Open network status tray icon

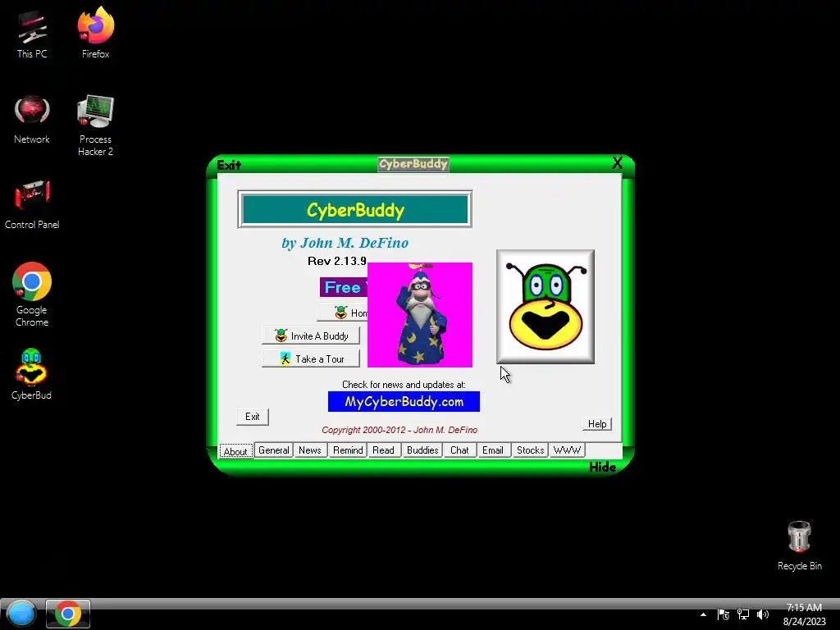click(743, 615)
